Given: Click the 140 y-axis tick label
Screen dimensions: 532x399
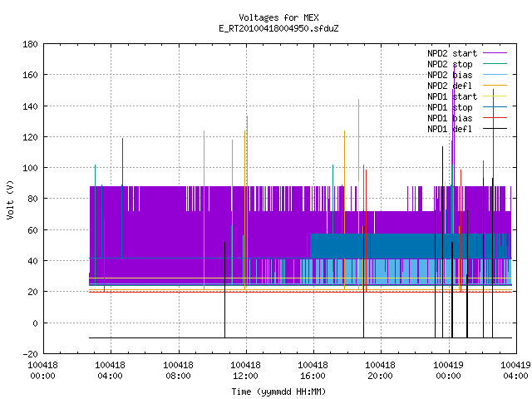Looking at the screenshot, I should [30, 106].
